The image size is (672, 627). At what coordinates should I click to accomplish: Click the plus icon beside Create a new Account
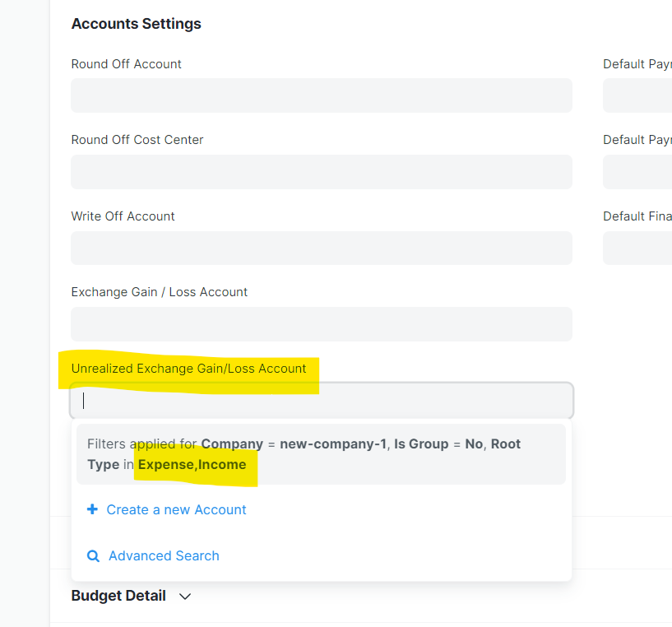coord(92,509)
